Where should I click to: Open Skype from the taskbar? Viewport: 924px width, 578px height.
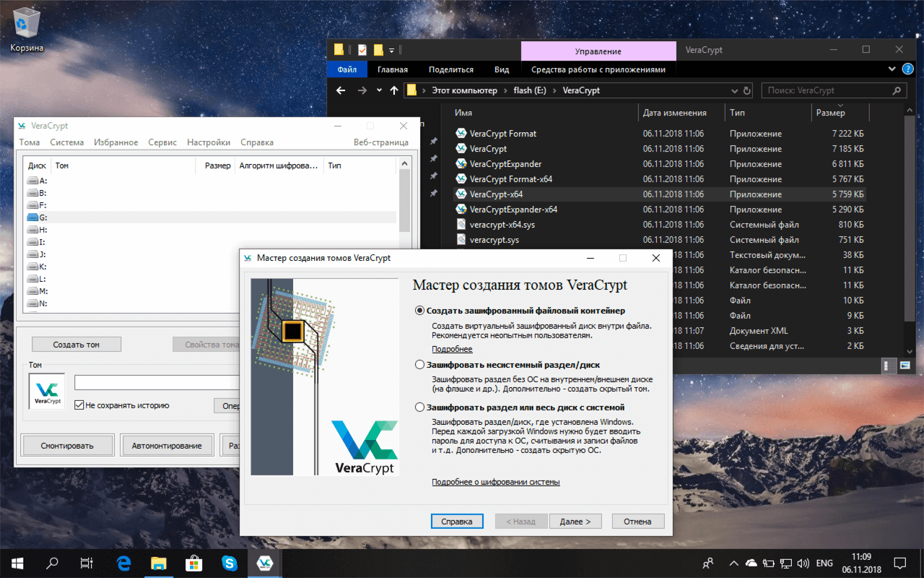(x=230, y=563)
